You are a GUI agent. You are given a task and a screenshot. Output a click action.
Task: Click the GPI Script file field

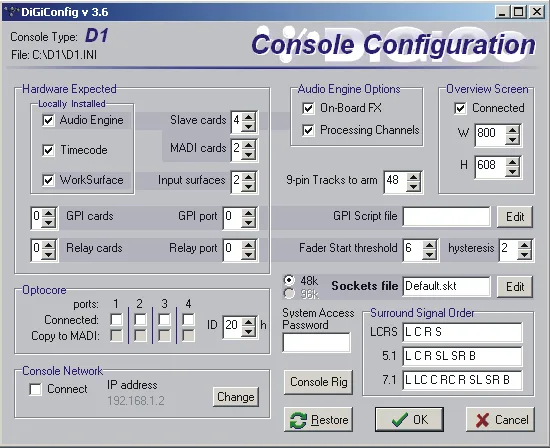point(447,217)
